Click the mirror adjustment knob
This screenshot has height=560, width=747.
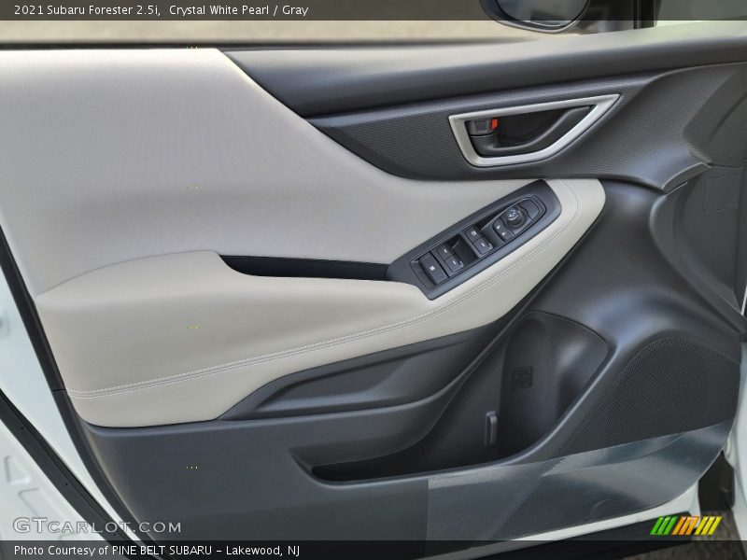tap(515, 218)
